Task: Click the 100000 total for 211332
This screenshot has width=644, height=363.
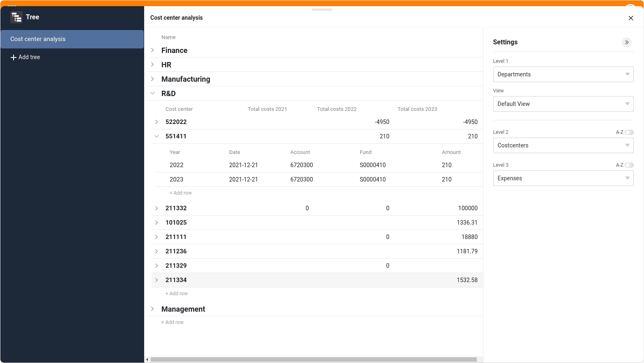Action: tap(468, 208)
